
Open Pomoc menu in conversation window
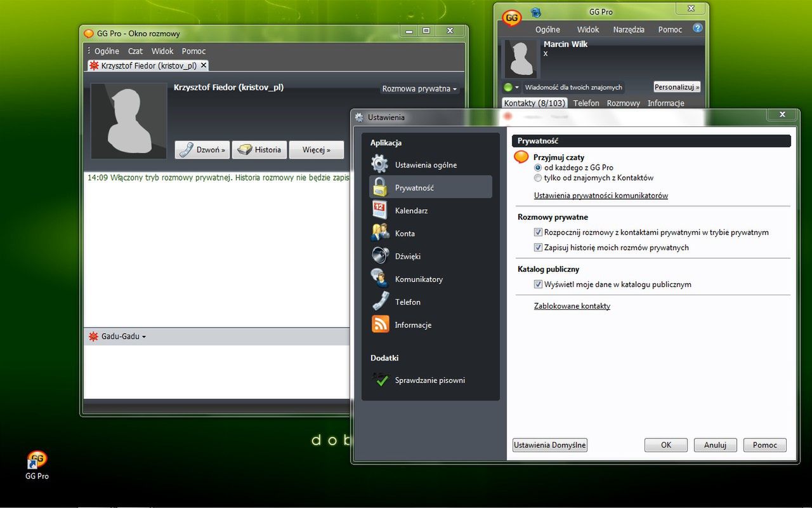[193, 51]
